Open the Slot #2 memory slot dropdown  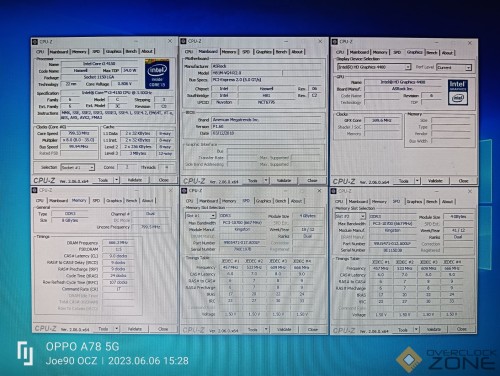pyautogui.click(x=362, y=216)
